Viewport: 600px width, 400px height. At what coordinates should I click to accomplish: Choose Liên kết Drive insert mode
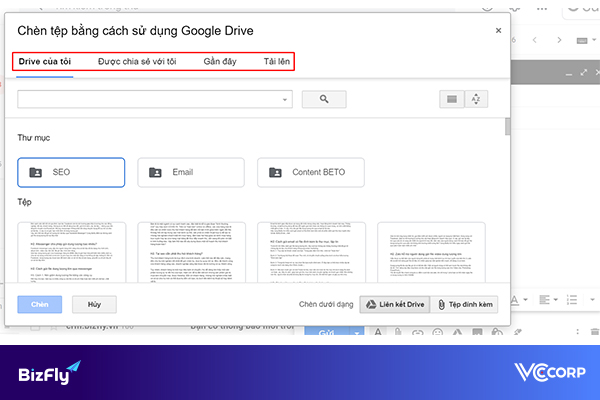pyautogui.click(x=395, y=305)
